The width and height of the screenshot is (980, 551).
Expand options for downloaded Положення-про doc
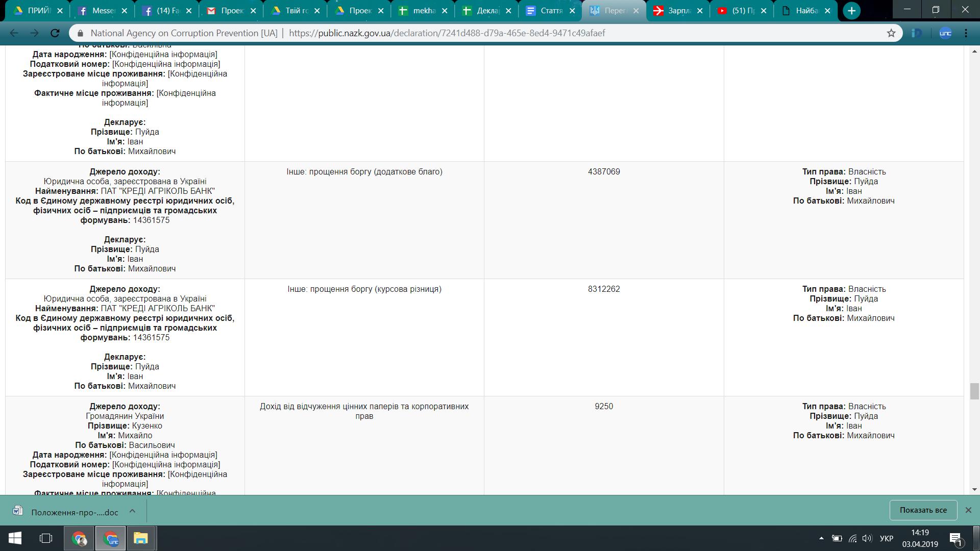coord(132,511)
